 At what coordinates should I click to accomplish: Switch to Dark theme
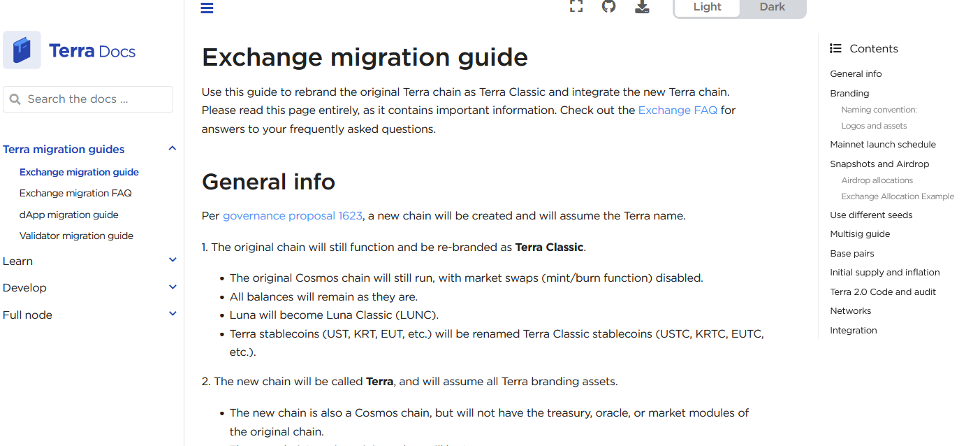[x=772, y=7]
